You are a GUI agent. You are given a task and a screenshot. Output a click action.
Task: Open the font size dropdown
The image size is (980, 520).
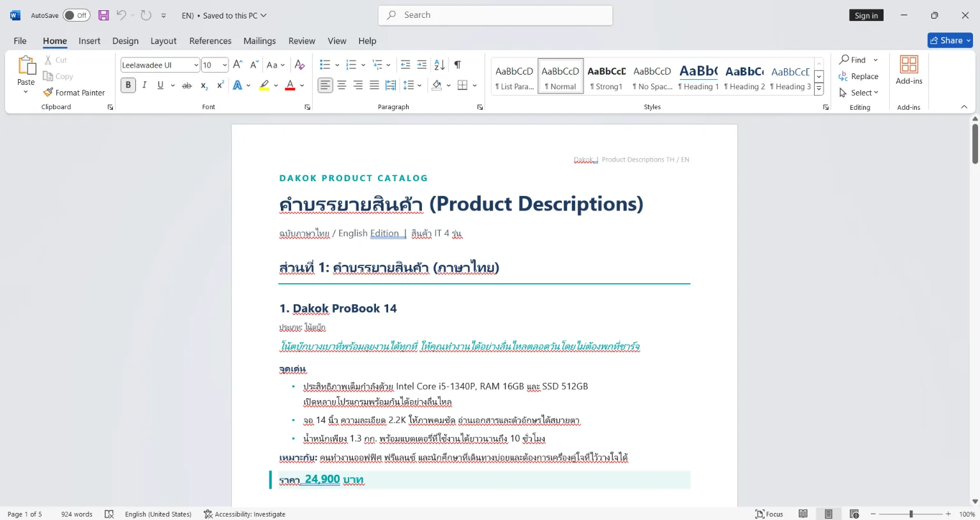pos(225,65)
